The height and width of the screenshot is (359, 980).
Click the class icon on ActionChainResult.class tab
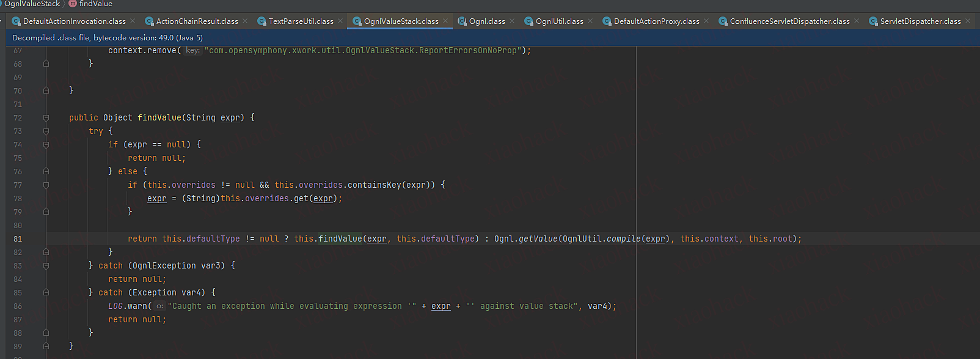click(x=150, y=21)
